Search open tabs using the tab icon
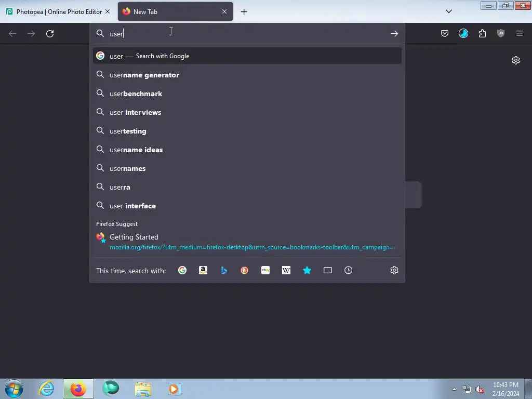 click(x=328, y=270)
